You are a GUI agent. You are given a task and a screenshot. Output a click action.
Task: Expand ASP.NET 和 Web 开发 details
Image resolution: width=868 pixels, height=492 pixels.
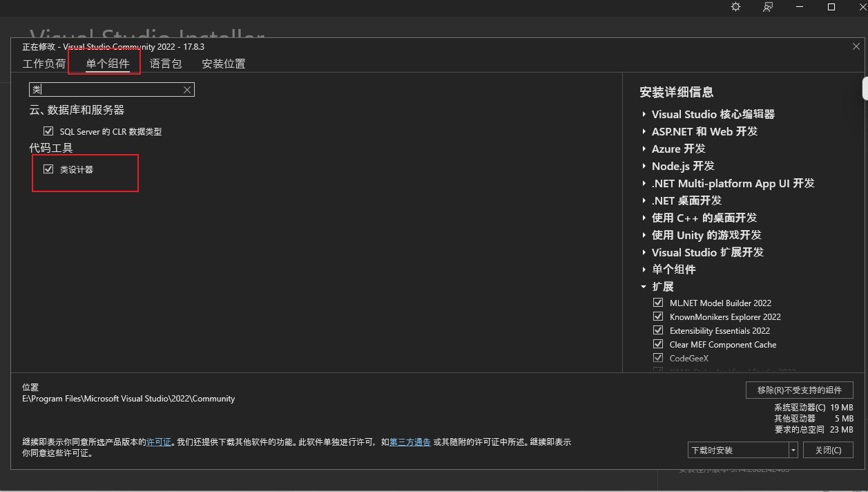tap(644, 131)
